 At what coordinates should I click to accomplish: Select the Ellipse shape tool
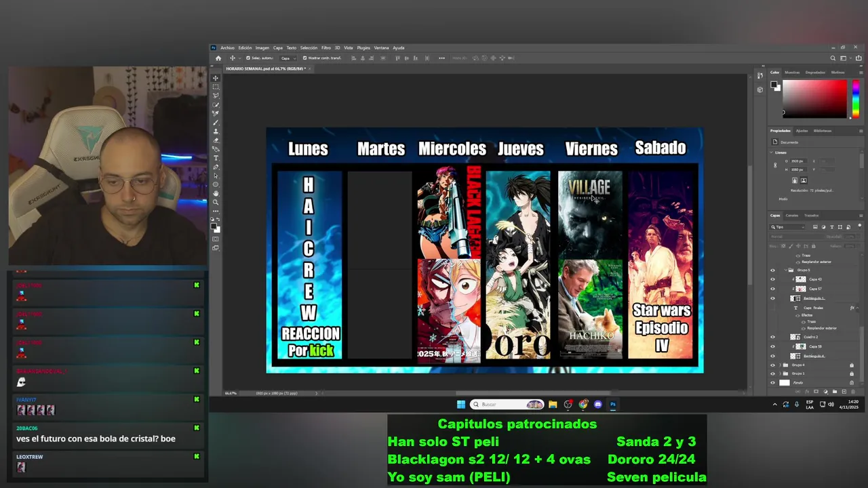(x=216, y=184)
